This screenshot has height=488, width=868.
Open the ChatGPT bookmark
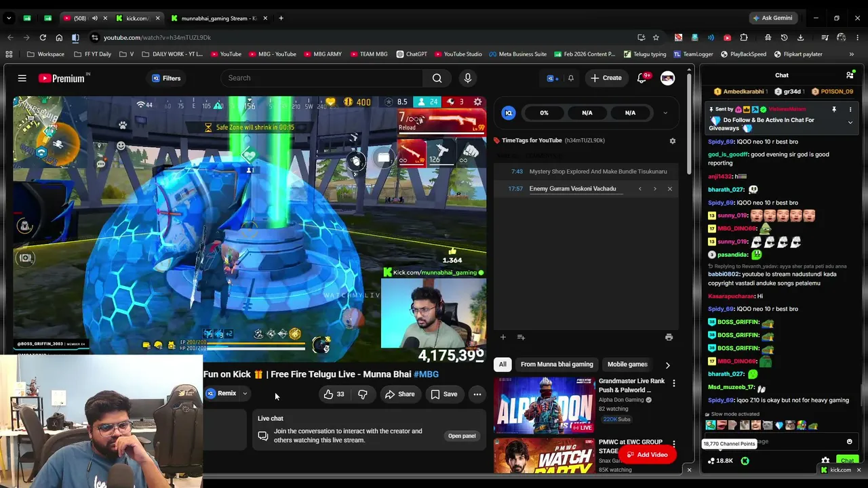412,54
